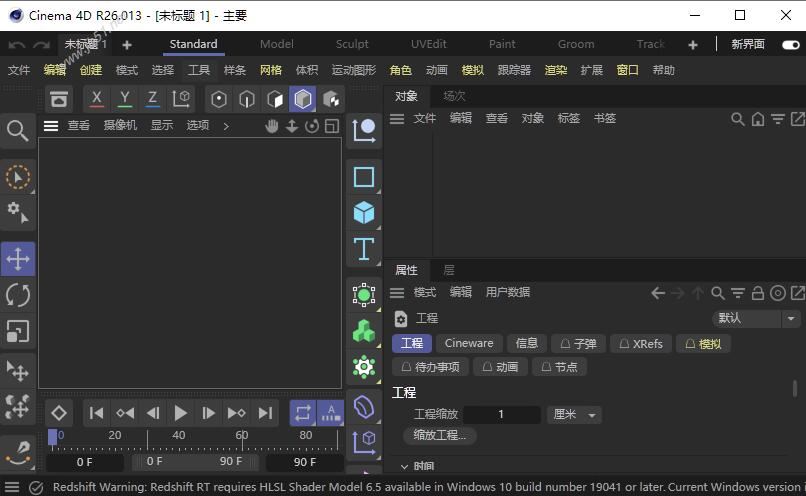Toggle timeline loop playback button
Image resolution: width=806 pixels, height=496 pixels.
click(302, 413)
